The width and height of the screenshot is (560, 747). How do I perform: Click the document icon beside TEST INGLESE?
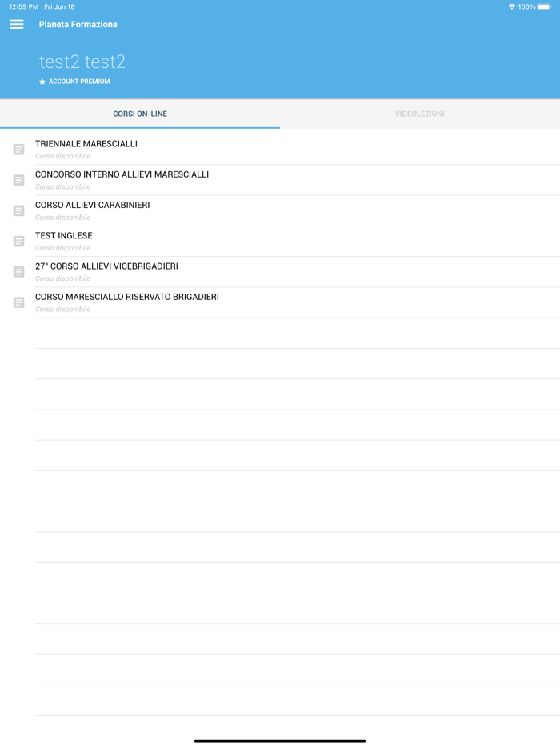point(18,241)
